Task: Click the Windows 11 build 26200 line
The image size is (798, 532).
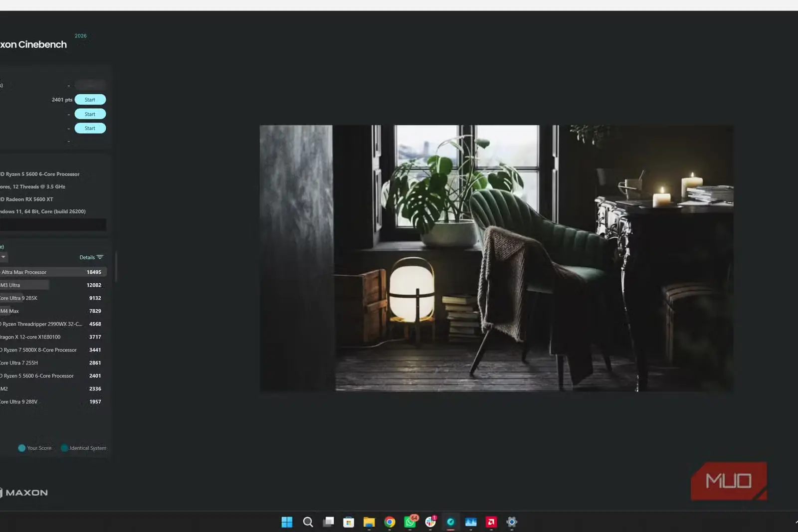Action: pyautogui.click(x=43, y=211)
